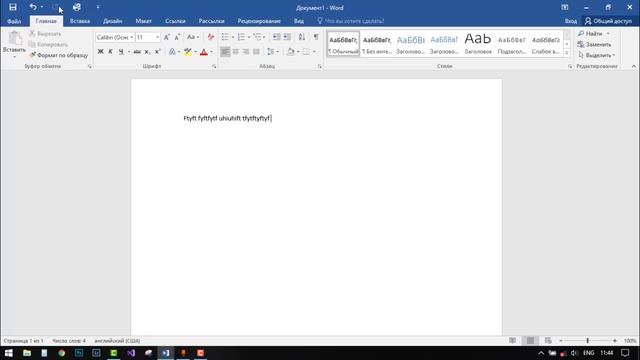Apply the Обычный style
This screenshot has height=360, width=640.
(343, 44)
